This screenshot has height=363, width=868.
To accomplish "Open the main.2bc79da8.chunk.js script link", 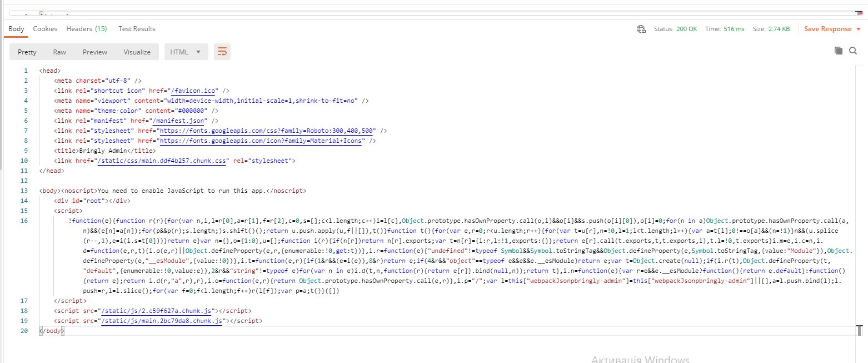I will [162, 321].
